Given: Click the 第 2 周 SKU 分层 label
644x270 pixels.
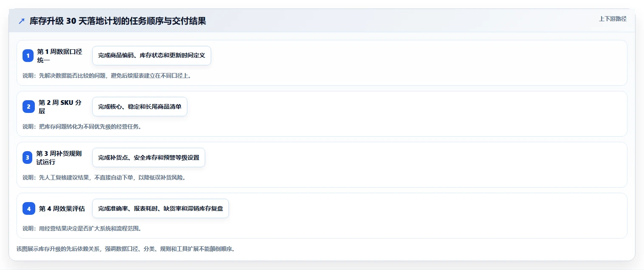Looking at the screenshot, I should point(60,107).
